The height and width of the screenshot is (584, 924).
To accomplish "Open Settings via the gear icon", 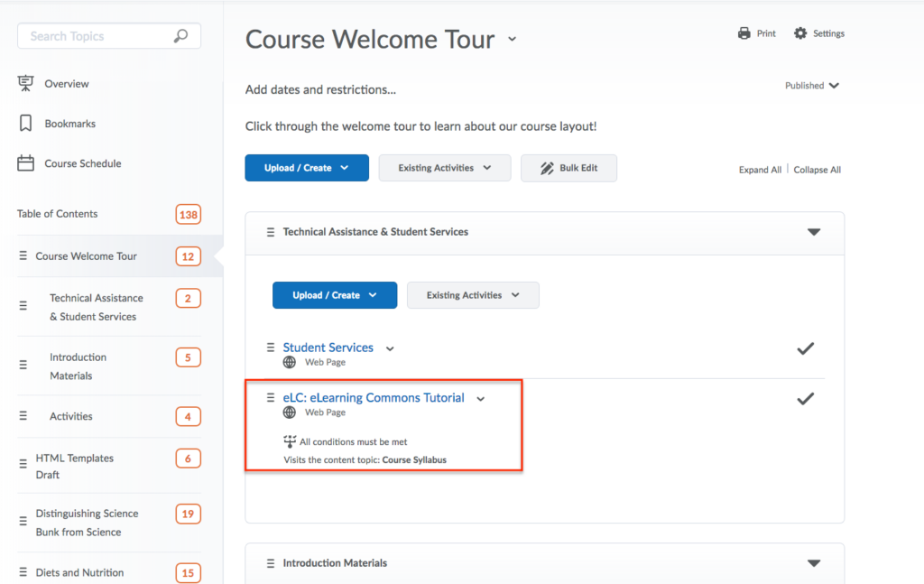I will point(800,33).
